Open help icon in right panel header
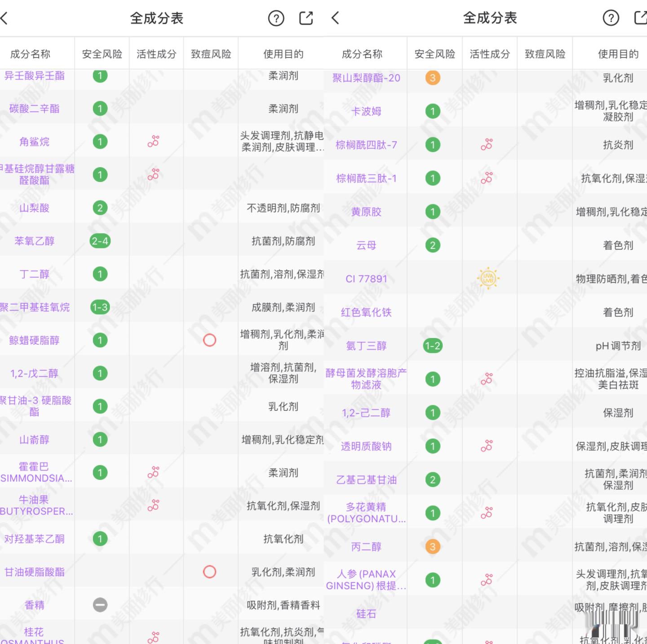 [x=611, y=18]
